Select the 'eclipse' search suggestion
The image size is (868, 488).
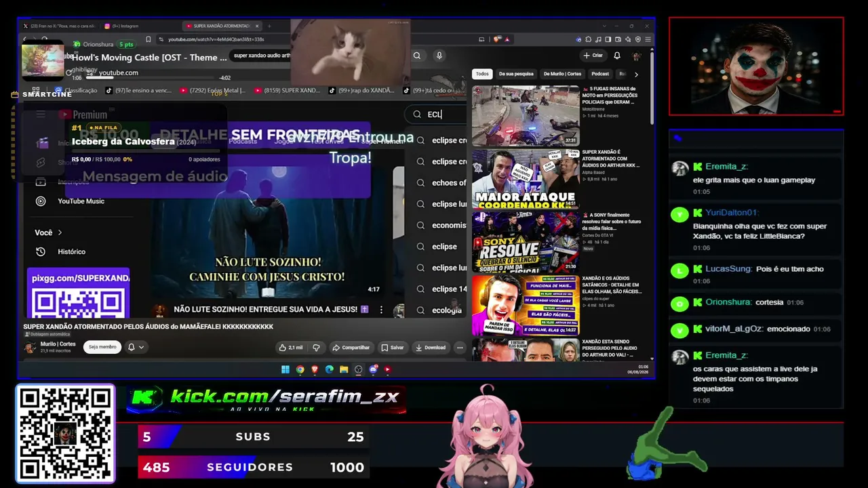point(444,247)
